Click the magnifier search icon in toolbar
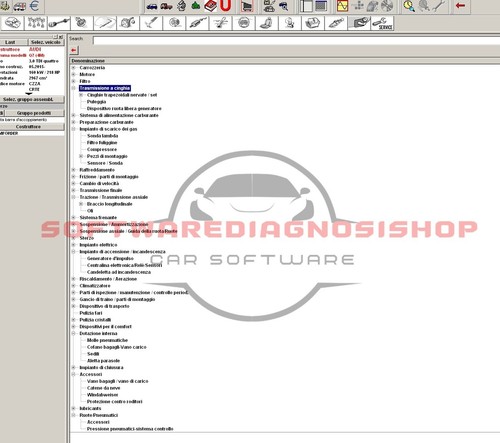Viewport: 500px width, 443px height. pyautogui.click(x=409, y=6)
